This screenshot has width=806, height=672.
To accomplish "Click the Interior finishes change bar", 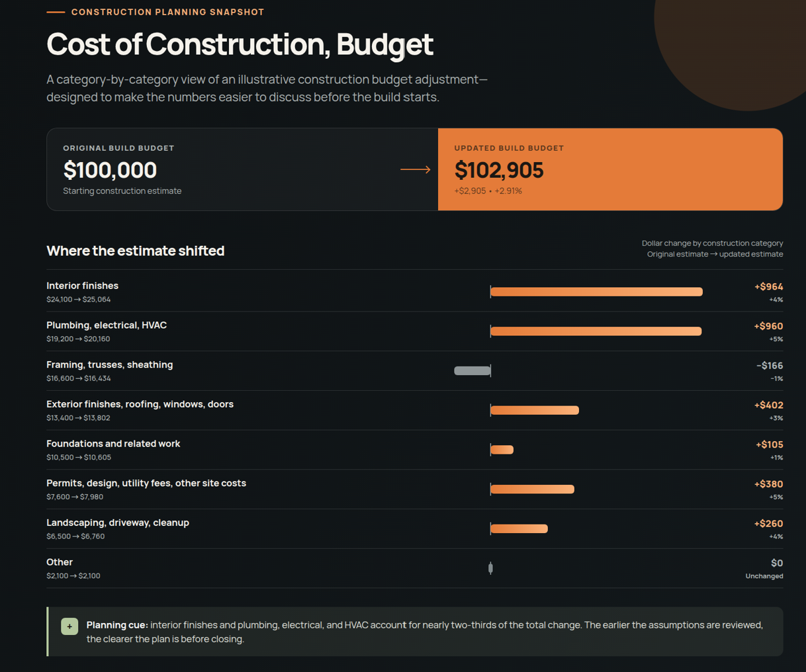I will click(596, 292).
